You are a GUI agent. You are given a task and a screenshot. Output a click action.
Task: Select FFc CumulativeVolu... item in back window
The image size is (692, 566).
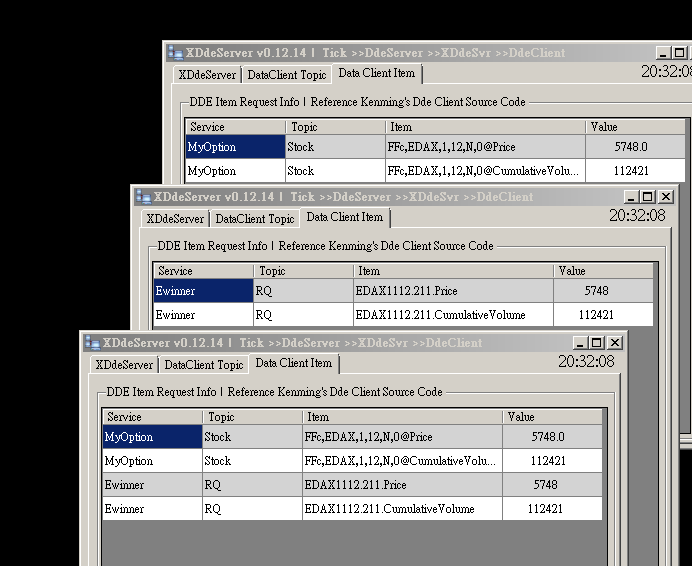[485, 171]
